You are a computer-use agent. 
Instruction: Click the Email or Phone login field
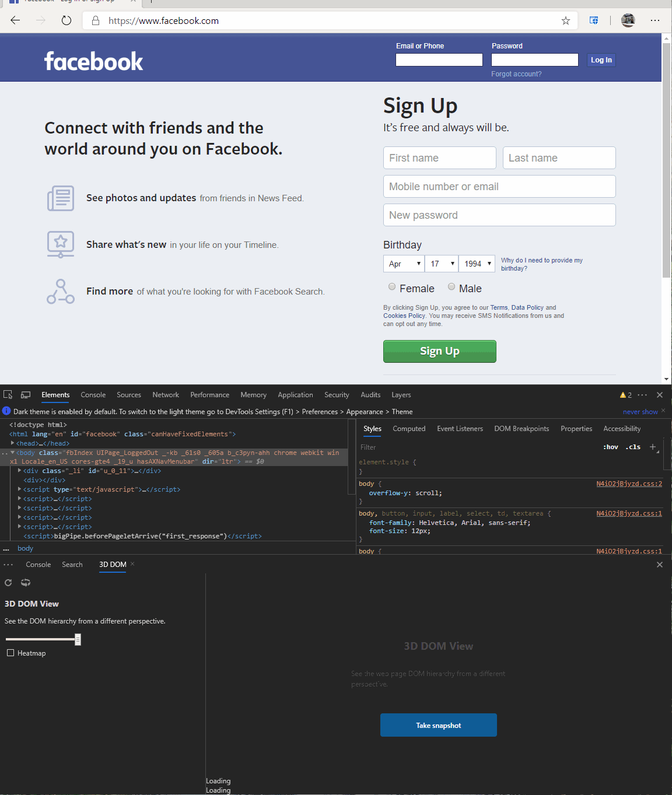[x=439, y=59]
